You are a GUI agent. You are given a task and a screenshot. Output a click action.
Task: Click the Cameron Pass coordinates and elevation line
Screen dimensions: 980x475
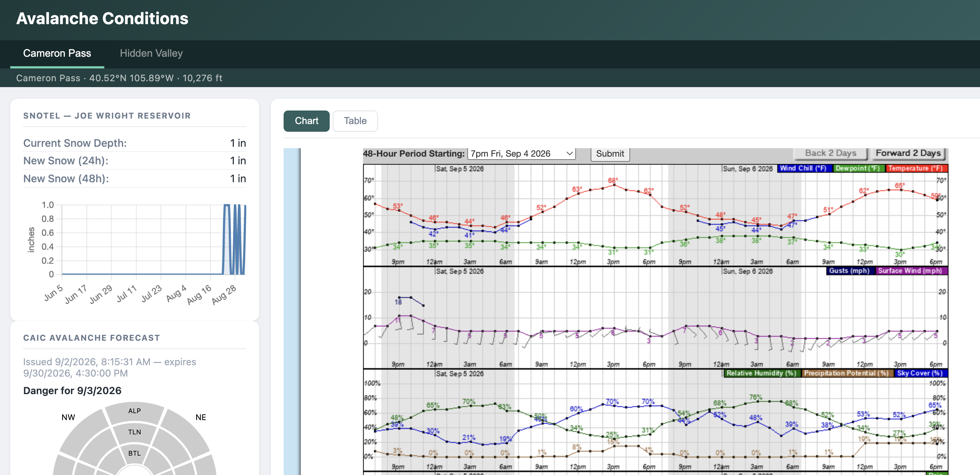119,78
